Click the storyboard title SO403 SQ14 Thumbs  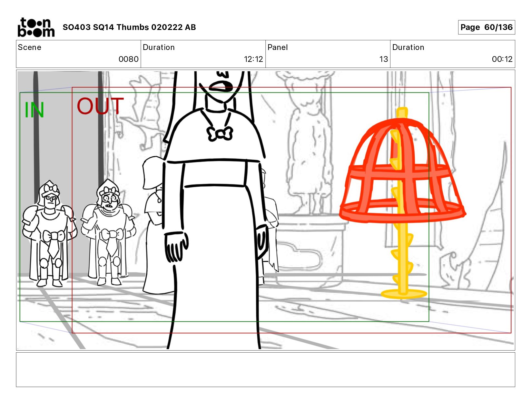tap(129, 27)
